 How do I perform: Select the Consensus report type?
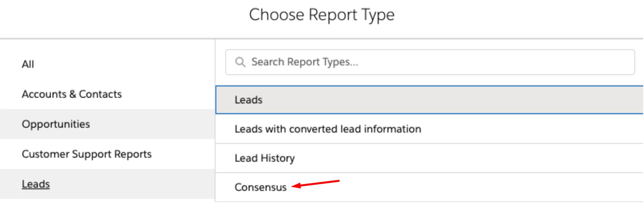[260, 187]
